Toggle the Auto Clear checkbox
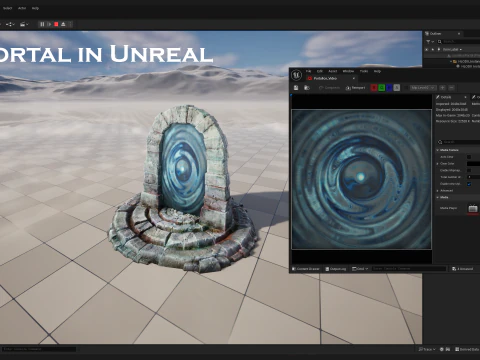Viewport: 480px width, 360px height. (469, 157)
